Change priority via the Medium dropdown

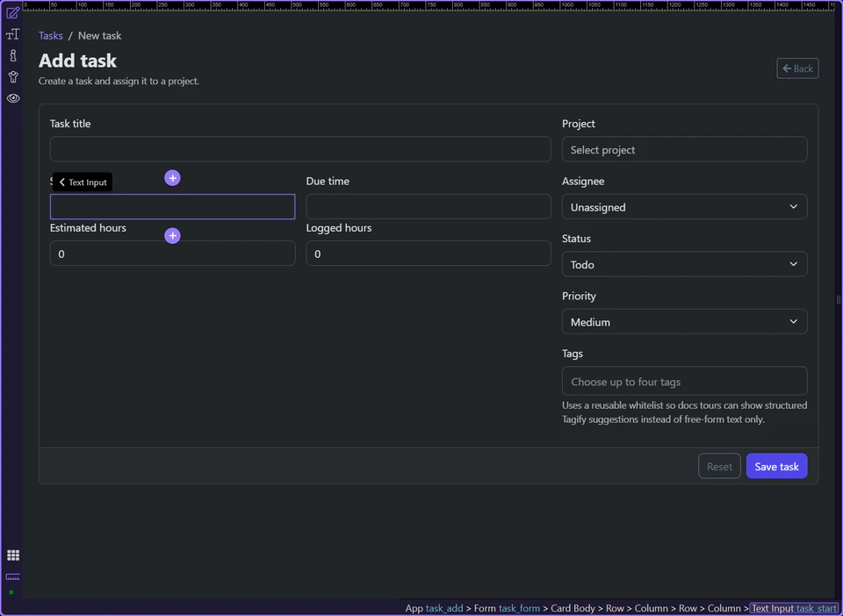click(x=684, y=321)
